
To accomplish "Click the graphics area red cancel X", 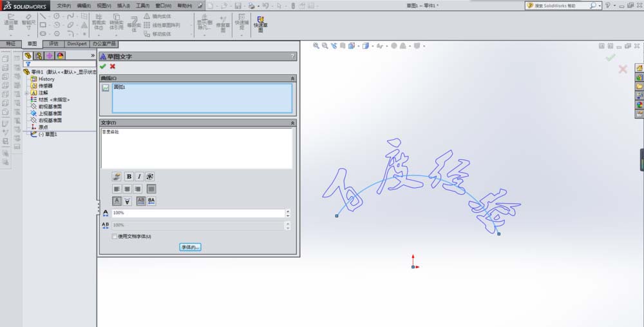I will point(623,69).
